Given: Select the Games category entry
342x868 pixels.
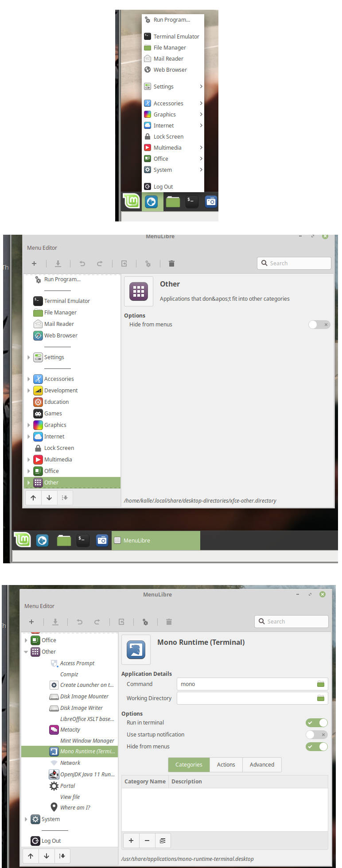Looking at the screenshot, I should pos(53,413).
